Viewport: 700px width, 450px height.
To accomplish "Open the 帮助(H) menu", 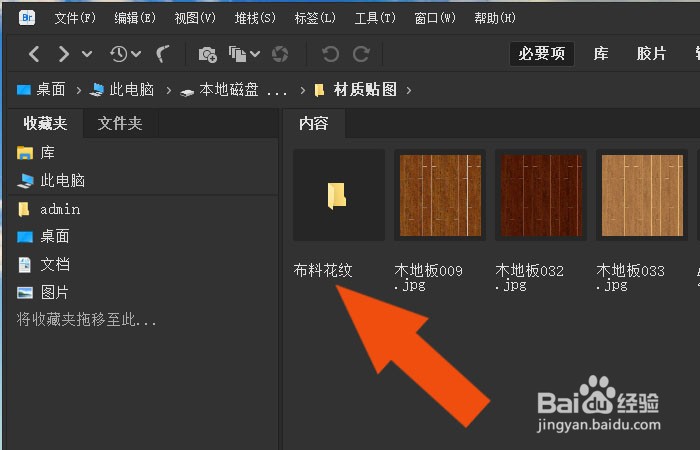I will 495,18.
